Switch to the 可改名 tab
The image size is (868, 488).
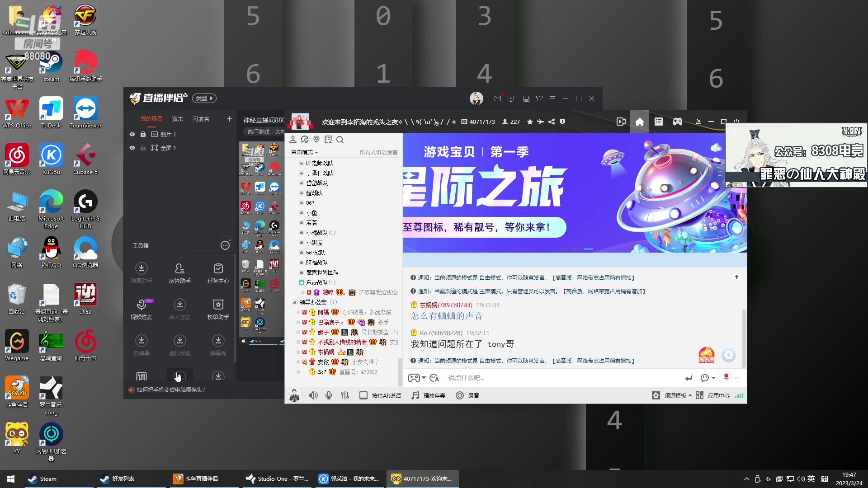click(201, 118)
